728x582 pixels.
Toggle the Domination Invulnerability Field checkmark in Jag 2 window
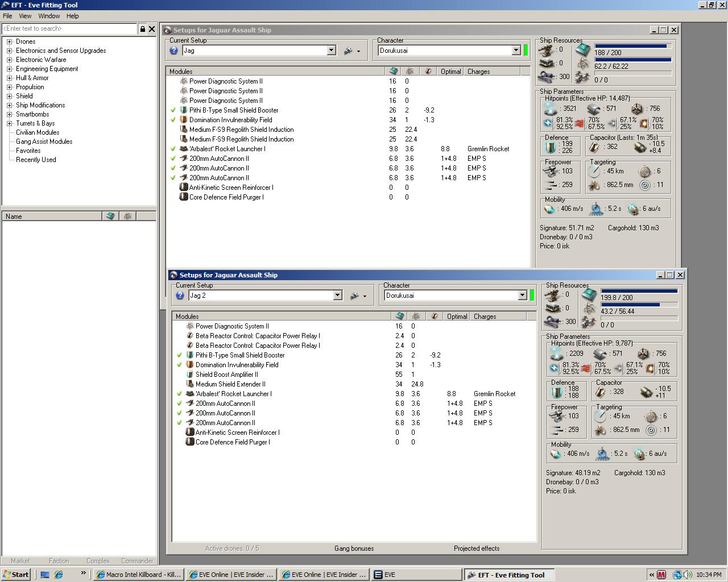click(179, 365)
